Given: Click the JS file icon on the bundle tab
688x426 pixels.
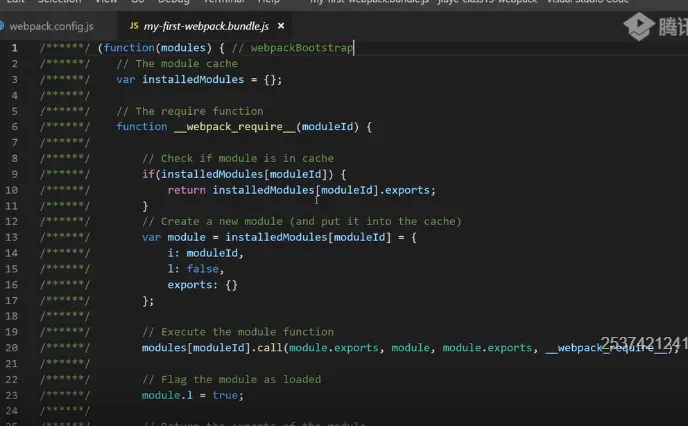Looking at the screenshot, I should click(134, 26).
